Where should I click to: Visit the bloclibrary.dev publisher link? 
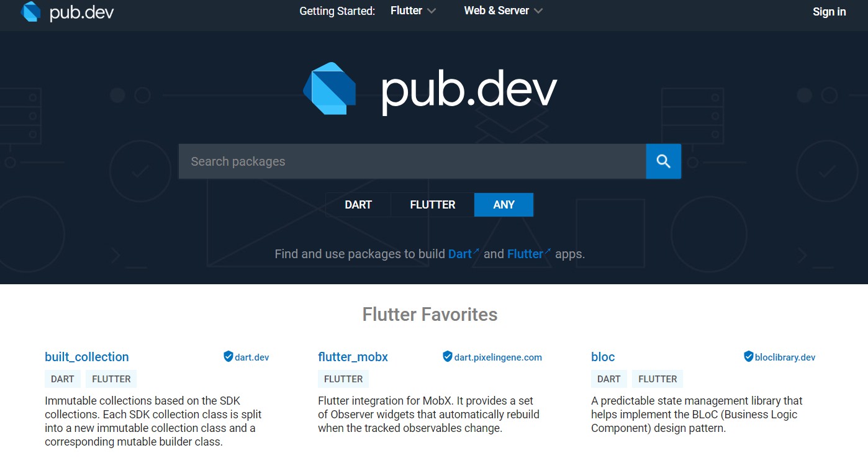[x=785, y=357]
